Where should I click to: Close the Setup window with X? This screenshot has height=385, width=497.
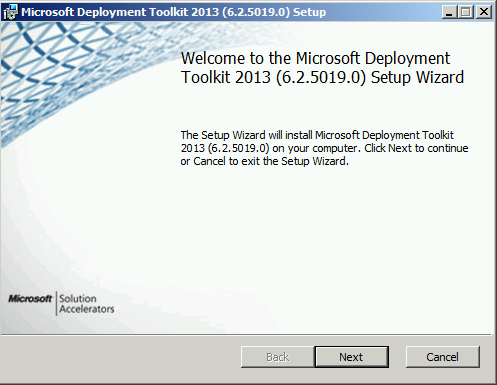(x=484, y=12)
